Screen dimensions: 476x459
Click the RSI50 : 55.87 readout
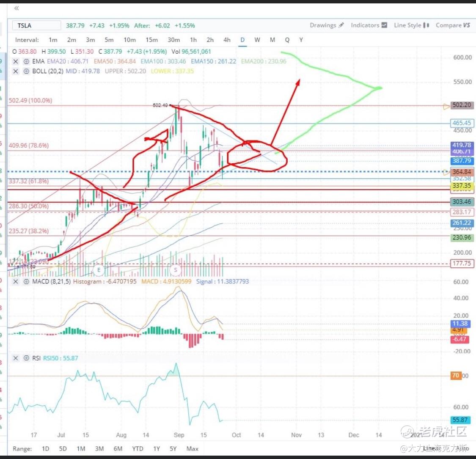point(61,358)
